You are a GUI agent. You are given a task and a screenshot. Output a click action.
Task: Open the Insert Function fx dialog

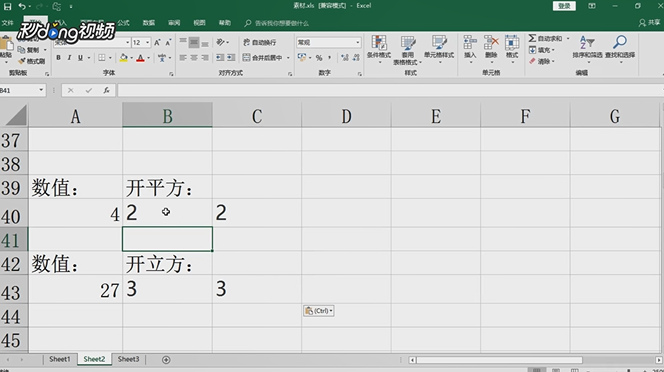(106, 90)
